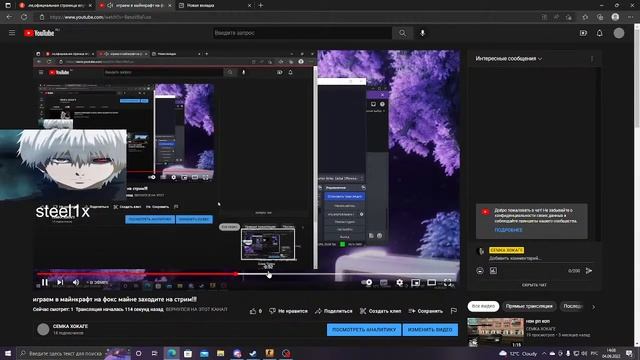Click the report flag icon
640x360 pixels.
tap(453, 311)
